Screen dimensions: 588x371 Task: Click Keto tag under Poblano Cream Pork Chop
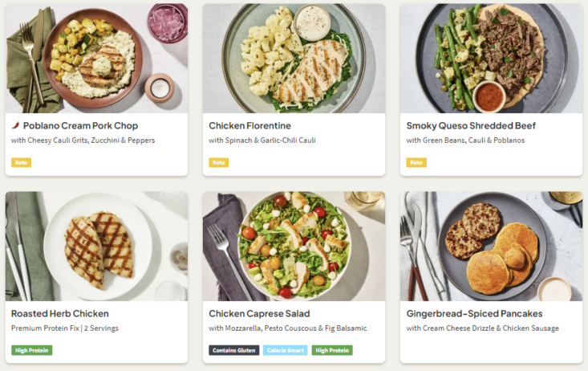pyautogui.click(x=21, y=162)
